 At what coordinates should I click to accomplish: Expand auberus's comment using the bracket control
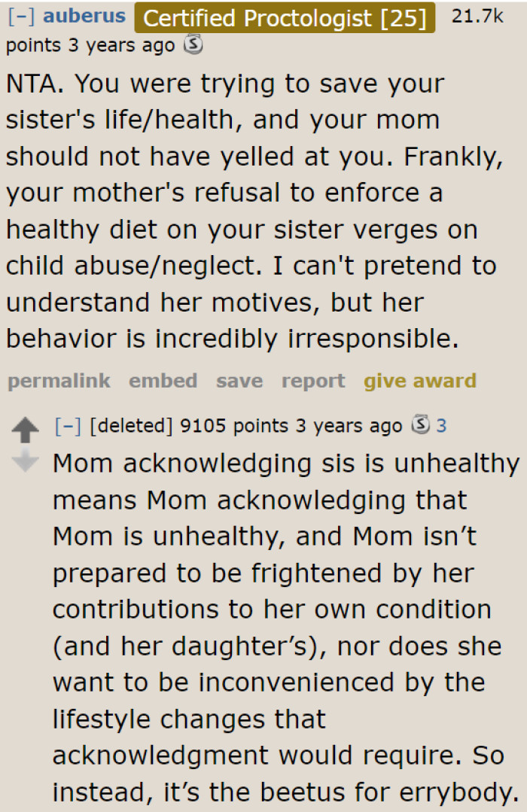tap(17, 16)
